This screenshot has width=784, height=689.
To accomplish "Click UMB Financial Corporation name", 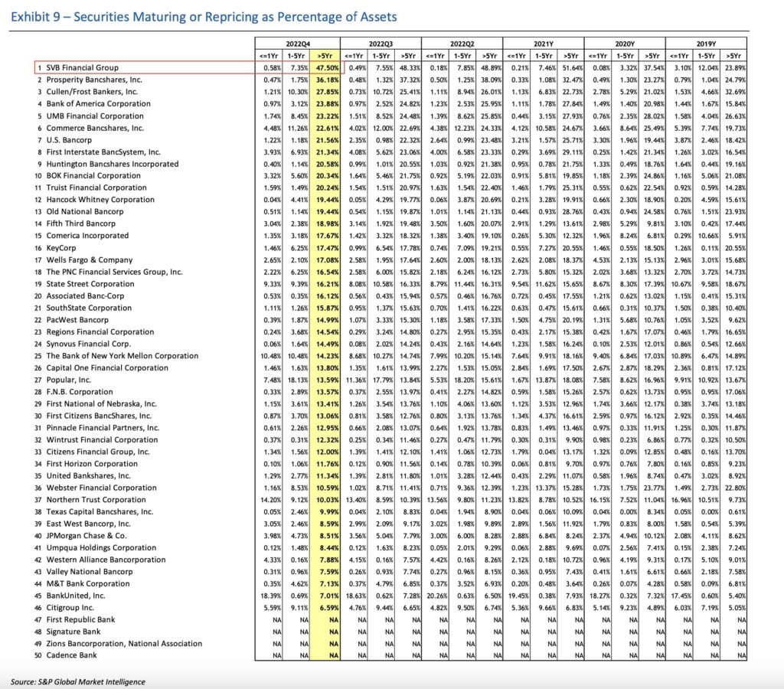I will click(95, 116).
